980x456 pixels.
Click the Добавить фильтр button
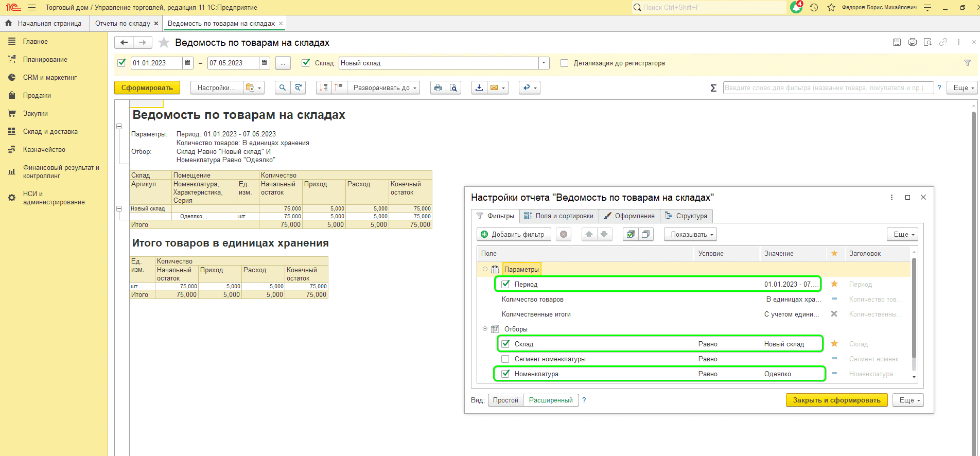[x=513, y=235]
